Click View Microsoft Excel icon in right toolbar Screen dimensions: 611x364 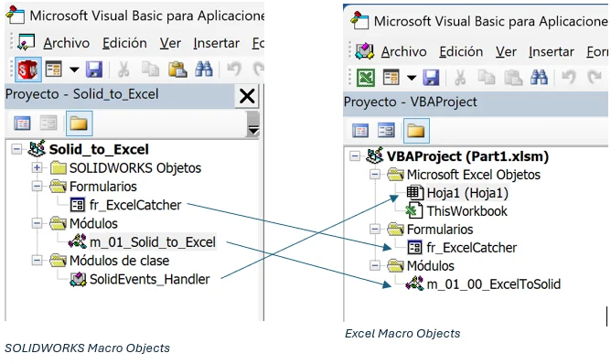tap(366, 78)
